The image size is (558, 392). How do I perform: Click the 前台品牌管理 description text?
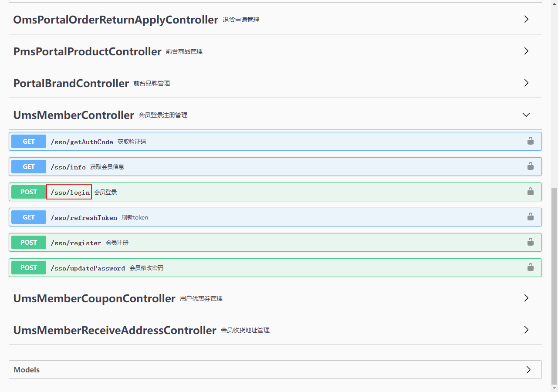tap(152, 83)
